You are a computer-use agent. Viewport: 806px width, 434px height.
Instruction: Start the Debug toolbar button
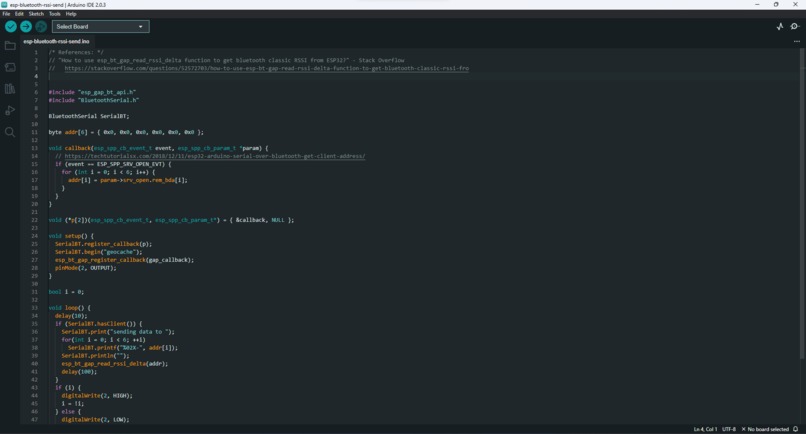point(41,26)
